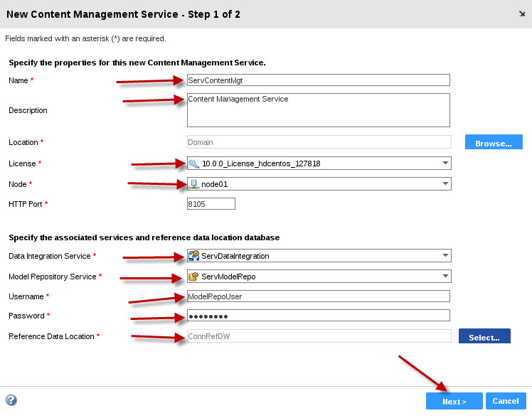Click the node01 computer icon
Screen dimensions: 532x418
click(193, 184)
